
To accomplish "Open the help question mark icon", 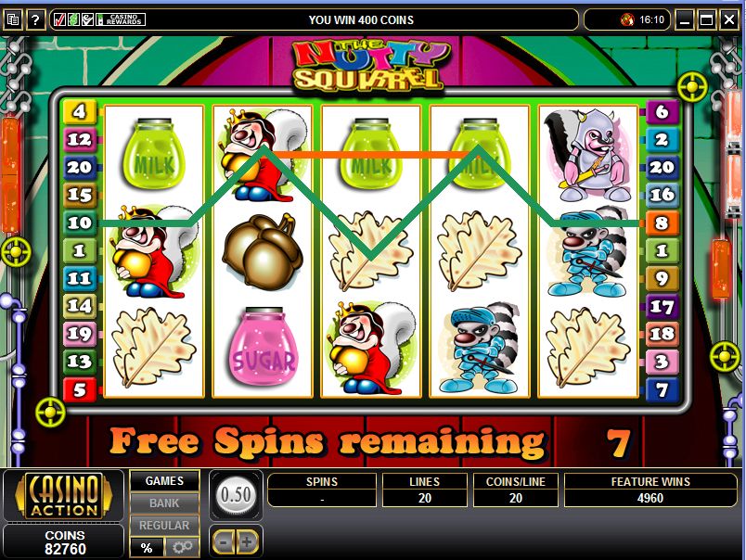I will 35,20.
